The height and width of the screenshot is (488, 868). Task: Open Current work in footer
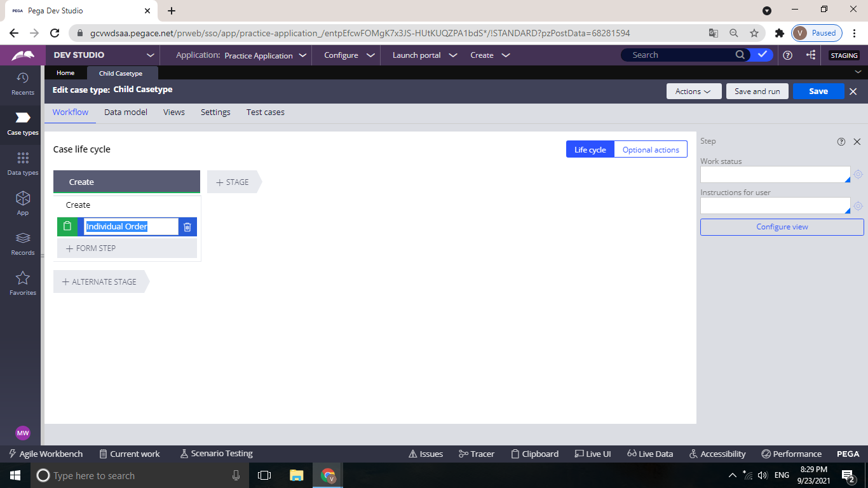(x=130, y=454)
